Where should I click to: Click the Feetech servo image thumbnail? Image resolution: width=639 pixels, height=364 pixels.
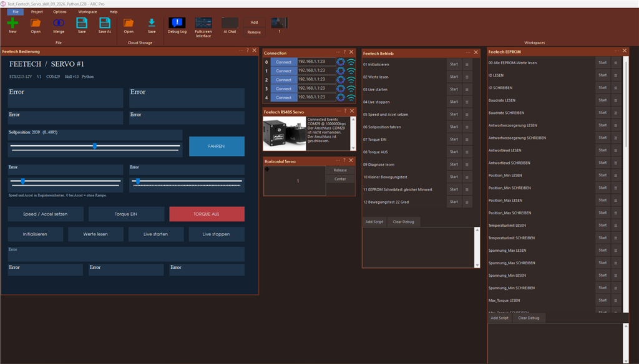coord(285,133)
